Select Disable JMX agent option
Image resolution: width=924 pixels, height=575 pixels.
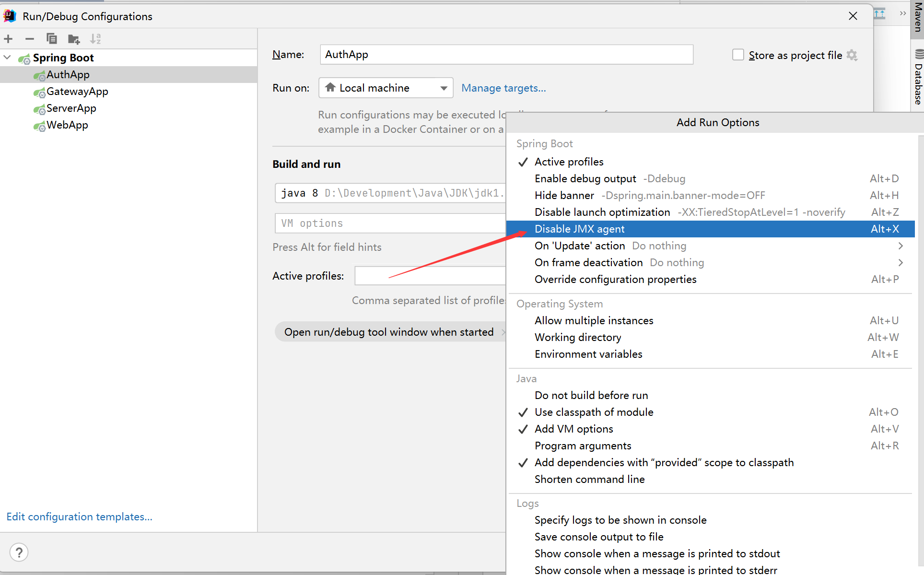pos(579,229)
